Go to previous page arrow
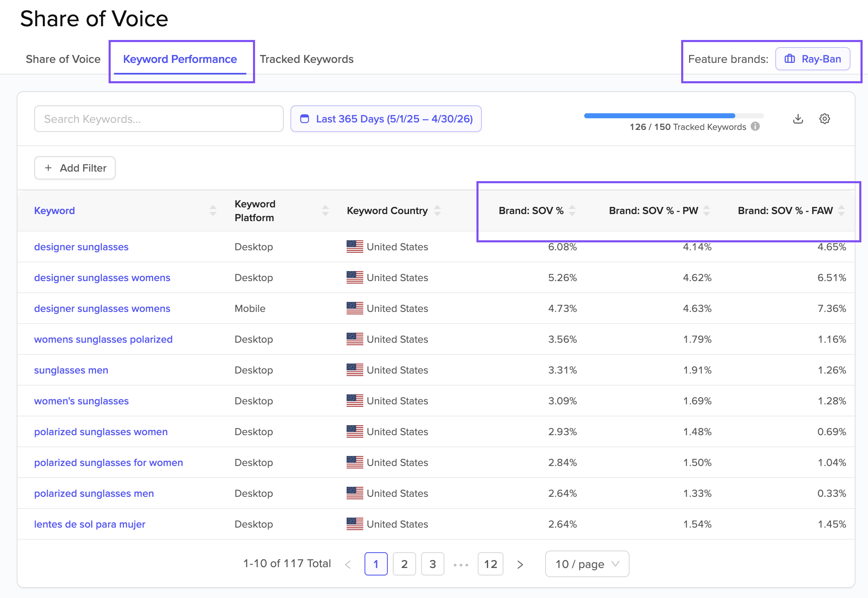The height and width of the screenshot is (598, 868). coord(348,564)
